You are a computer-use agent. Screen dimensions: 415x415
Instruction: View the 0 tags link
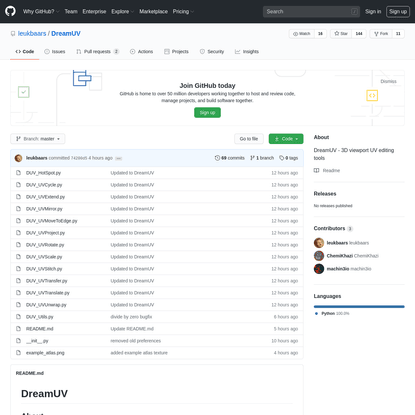[289, 158]
